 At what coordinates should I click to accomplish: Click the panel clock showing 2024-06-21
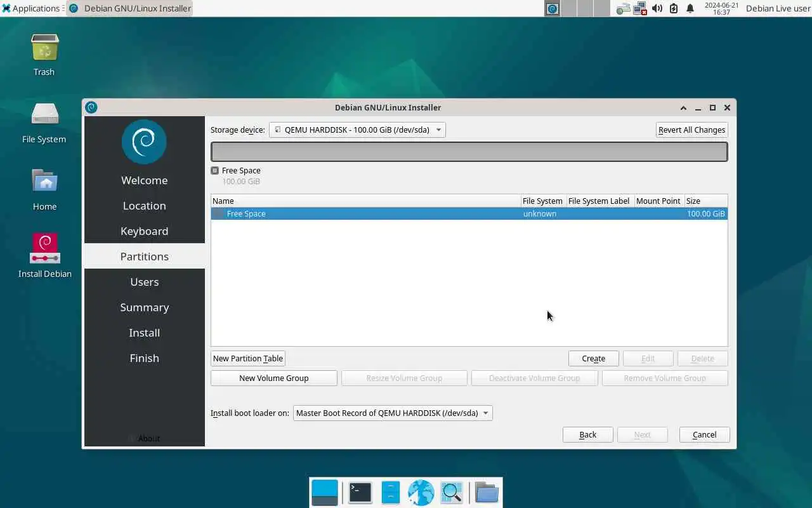coord(722,8)
